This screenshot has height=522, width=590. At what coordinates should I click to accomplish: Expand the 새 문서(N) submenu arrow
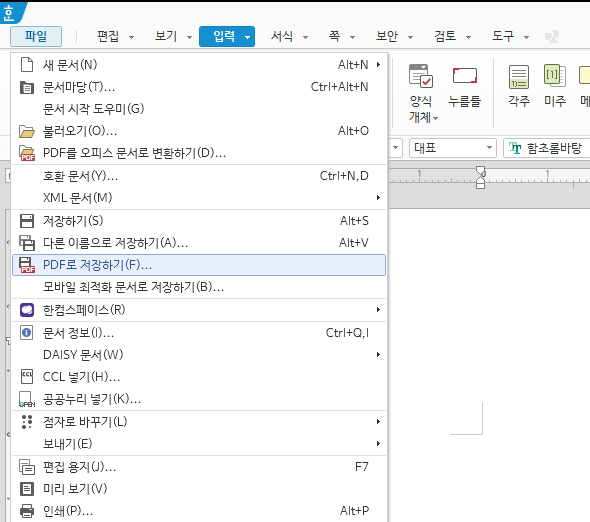pos(378,65)
